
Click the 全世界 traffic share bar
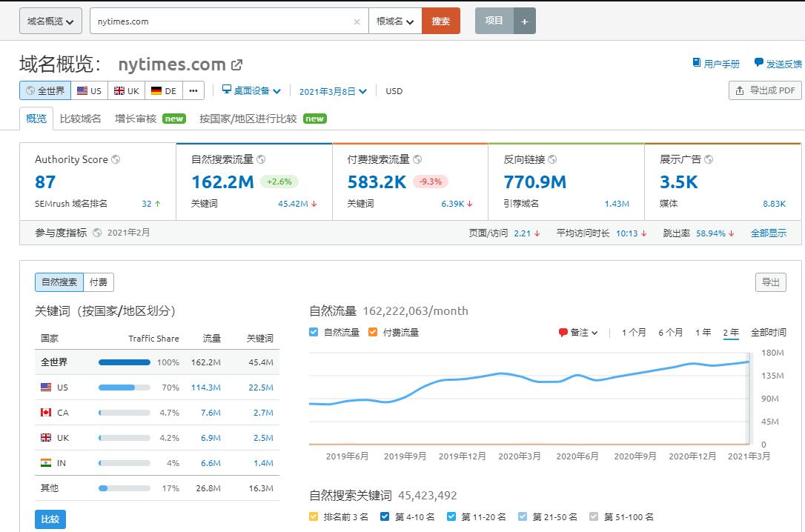[125, 362]
